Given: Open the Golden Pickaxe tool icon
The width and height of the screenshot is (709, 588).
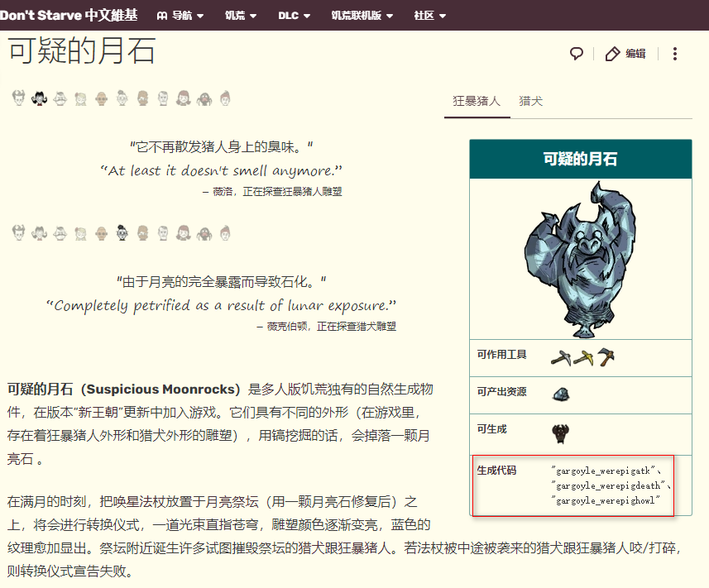Looking at the screenshot, I should click(x=583, y=357).
